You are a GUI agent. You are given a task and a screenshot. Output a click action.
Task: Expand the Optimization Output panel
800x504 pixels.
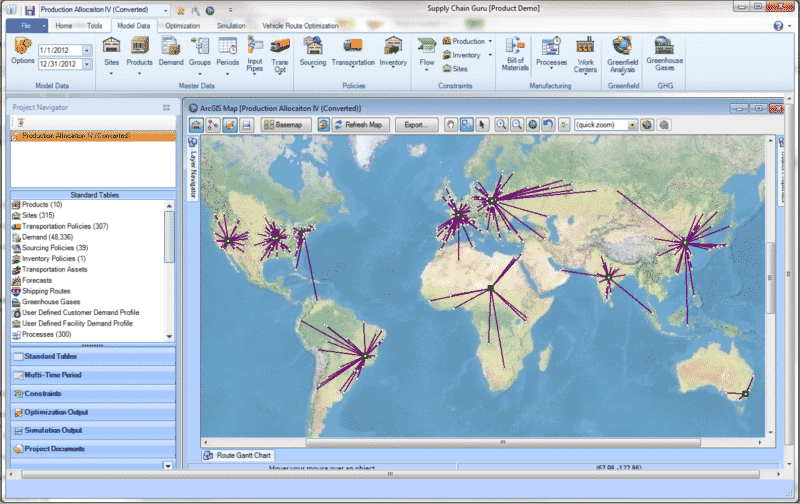pos(57,412)
